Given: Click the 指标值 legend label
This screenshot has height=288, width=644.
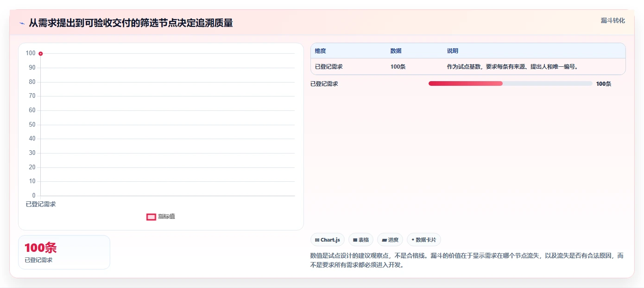Looking at the screenshot, I should [x=166, y=217].
